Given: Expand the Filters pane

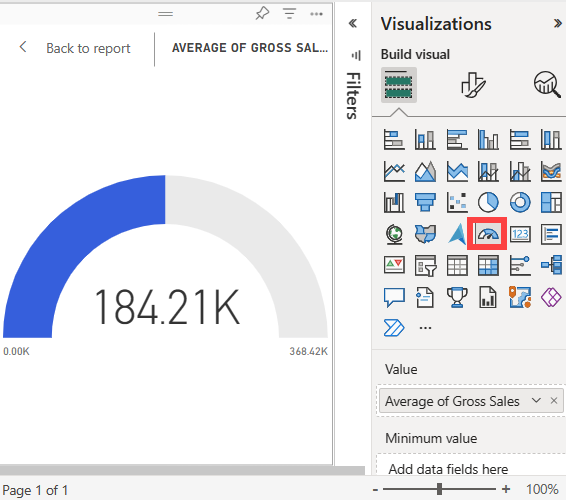Looking at the screenshot, I should point(353,23).
